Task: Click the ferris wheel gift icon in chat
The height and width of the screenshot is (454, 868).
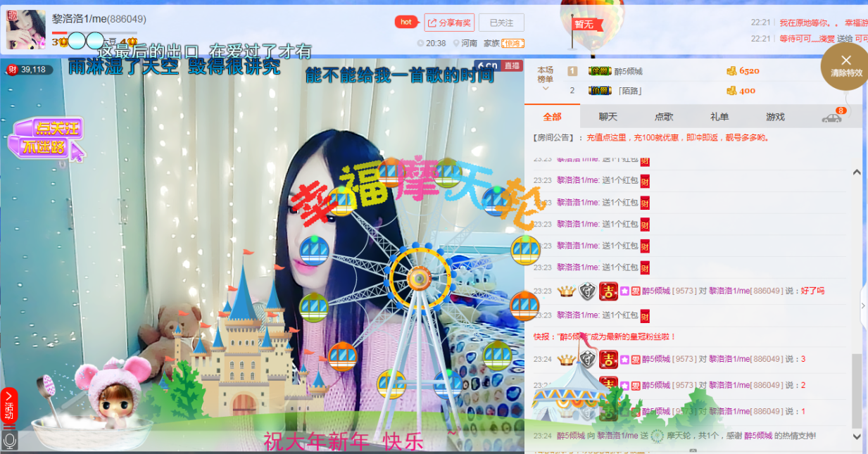Action: tap(657, 436)
